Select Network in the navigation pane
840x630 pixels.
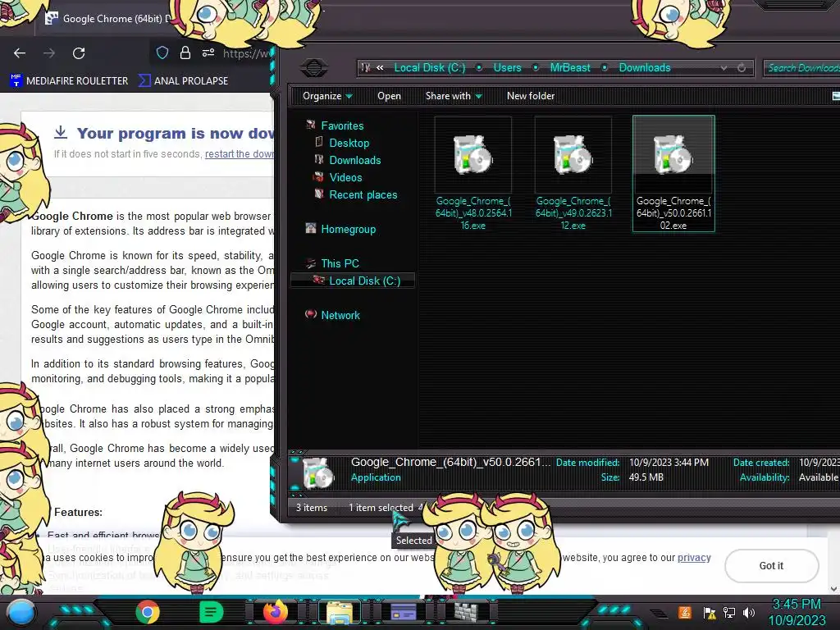coord(340,316)
